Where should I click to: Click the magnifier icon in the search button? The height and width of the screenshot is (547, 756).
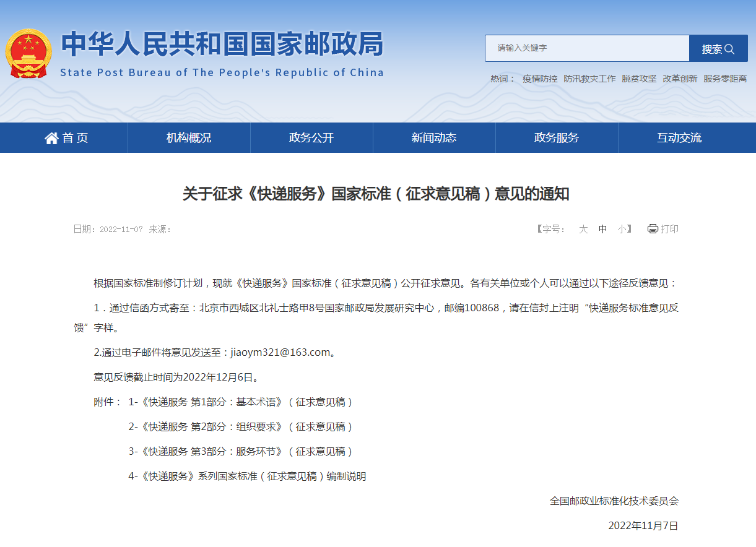[x=729, y=49]
